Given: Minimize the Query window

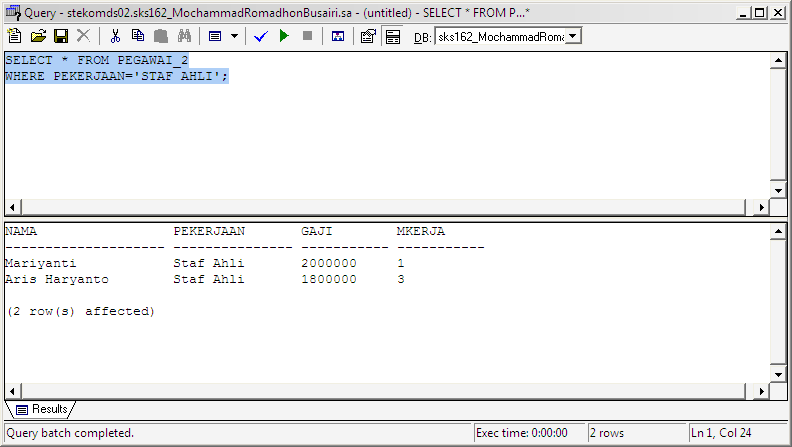Looking at the screenshot, I should pos(742,13).
